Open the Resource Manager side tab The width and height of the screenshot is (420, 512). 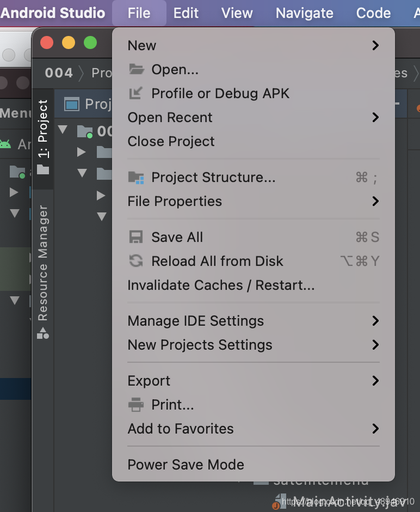[x=43, y=271]
